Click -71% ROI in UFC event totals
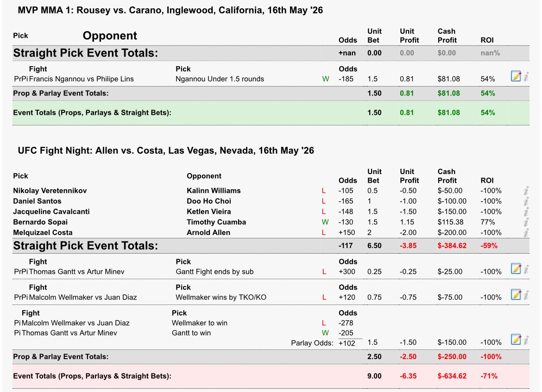 point(489,376)
